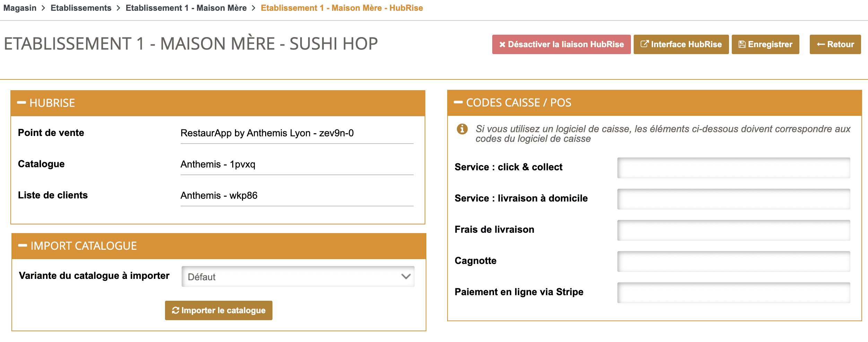Open the Magasin breadcrumb link

20,8
